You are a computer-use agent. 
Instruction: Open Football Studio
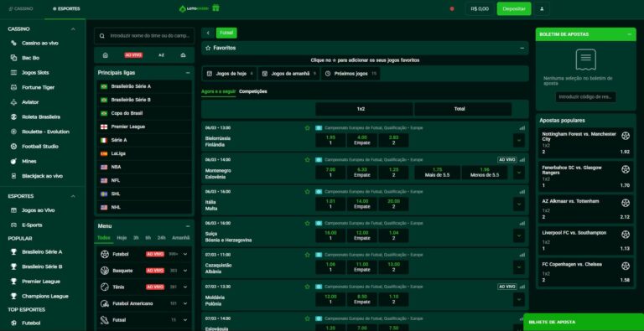coord(39,147)
